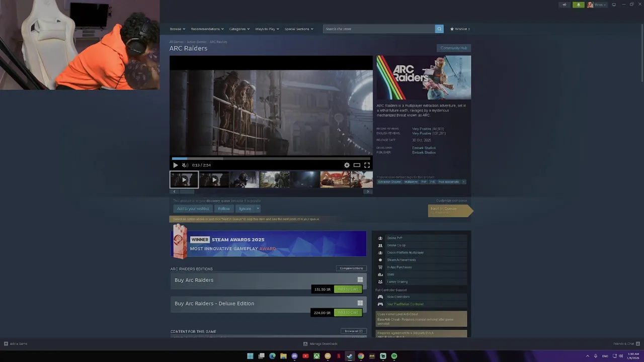Click Embark Studios developer link

pos(424,148)
